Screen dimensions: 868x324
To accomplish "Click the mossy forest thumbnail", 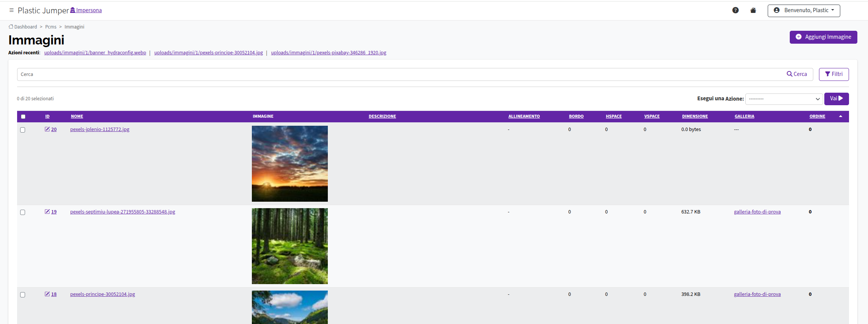I will (x=290, y=246).
